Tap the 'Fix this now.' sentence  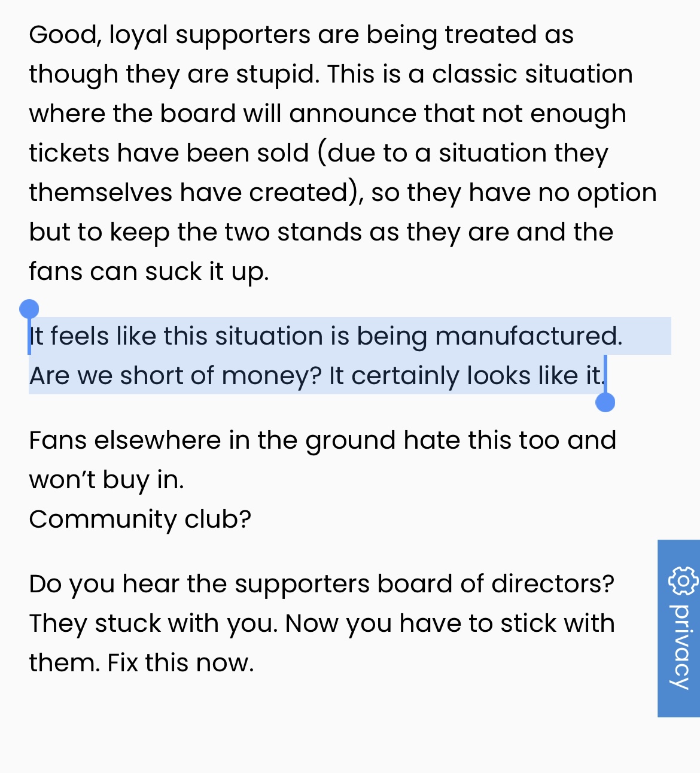pos(181,663)
